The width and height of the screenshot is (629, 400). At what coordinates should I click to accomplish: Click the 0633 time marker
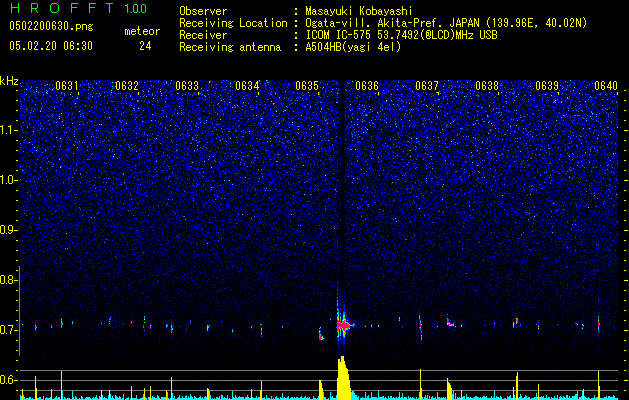187,86
